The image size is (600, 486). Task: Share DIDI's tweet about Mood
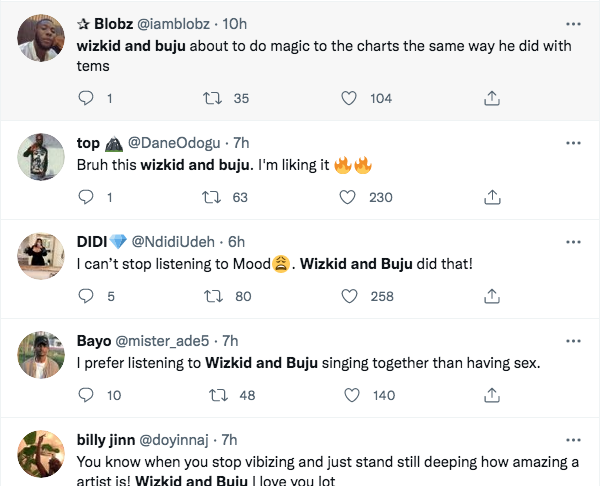point(492,296)
